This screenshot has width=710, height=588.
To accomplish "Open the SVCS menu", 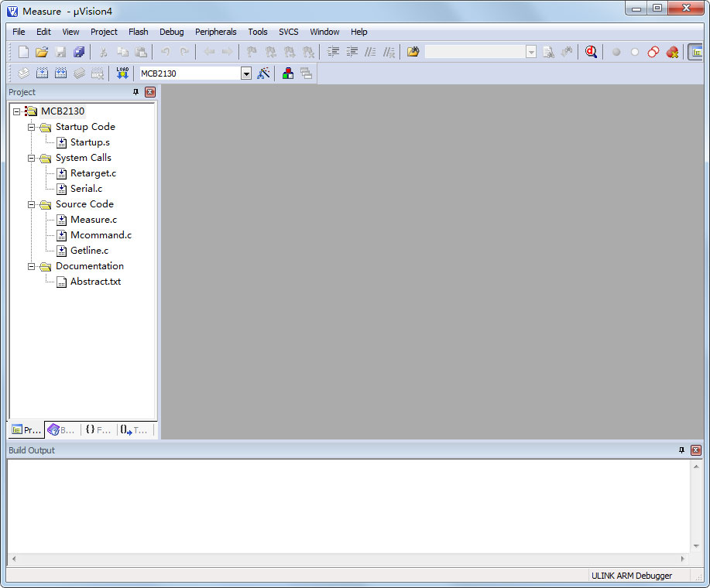I will pos(289,32).
